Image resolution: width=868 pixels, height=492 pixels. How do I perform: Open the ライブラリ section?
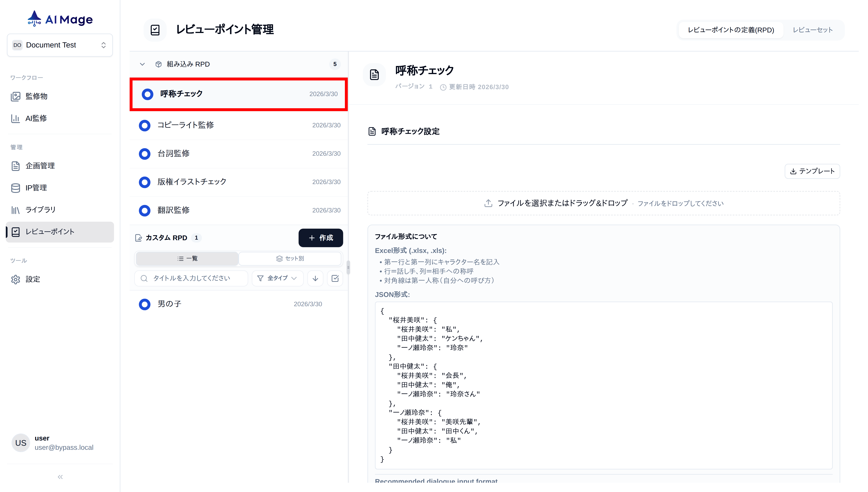[x=40, y=210]
